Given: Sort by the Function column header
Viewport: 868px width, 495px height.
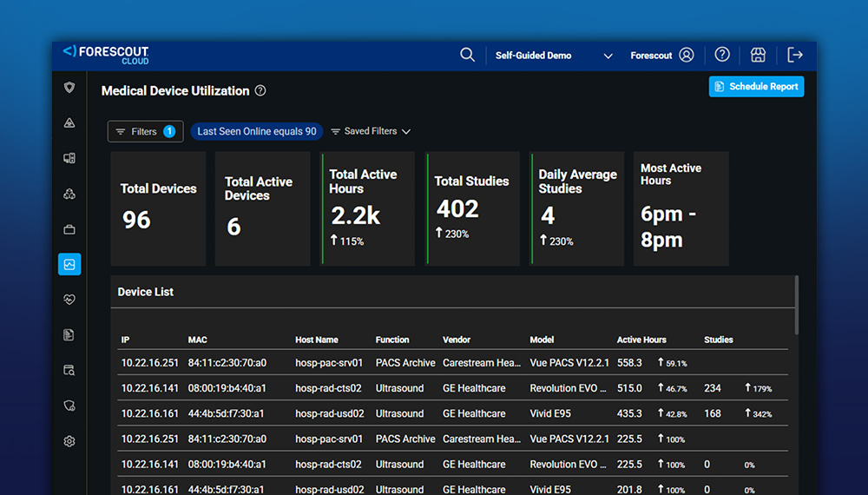Looking at the screenshot, I should 392,340.
